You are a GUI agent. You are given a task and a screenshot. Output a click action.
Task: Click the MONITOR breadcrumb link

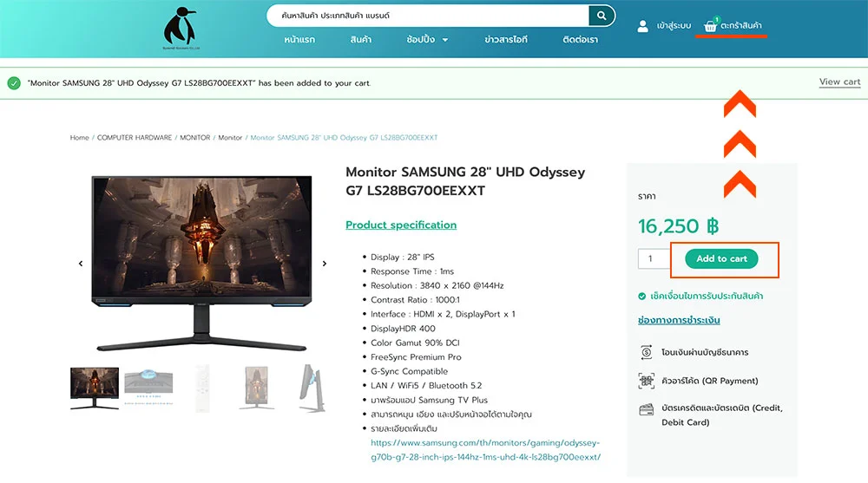(x=194, y=137)
